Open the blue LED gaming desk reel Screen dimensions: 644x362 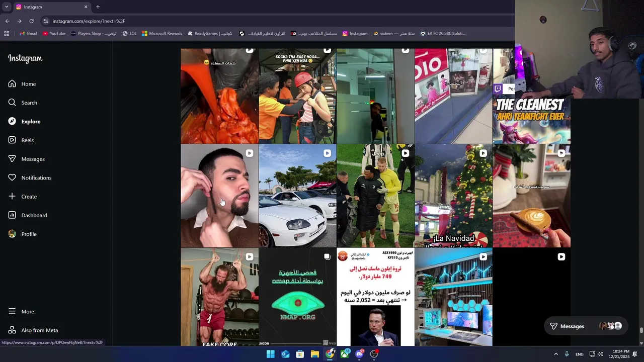pos(453,297)
